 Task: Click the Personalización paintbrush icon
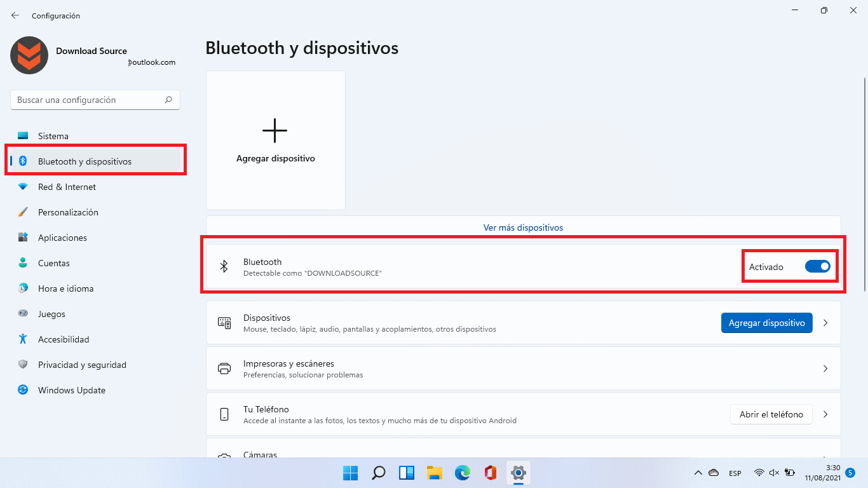[x=23, y=212]
